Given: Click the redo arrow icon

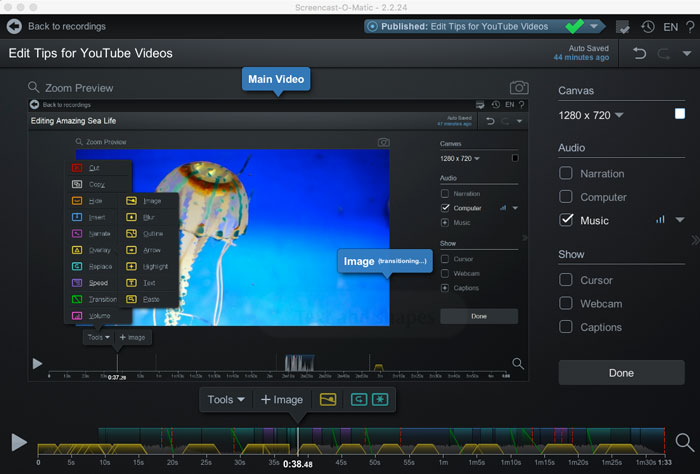Looking at the screenshot, I should click(663, 54).
